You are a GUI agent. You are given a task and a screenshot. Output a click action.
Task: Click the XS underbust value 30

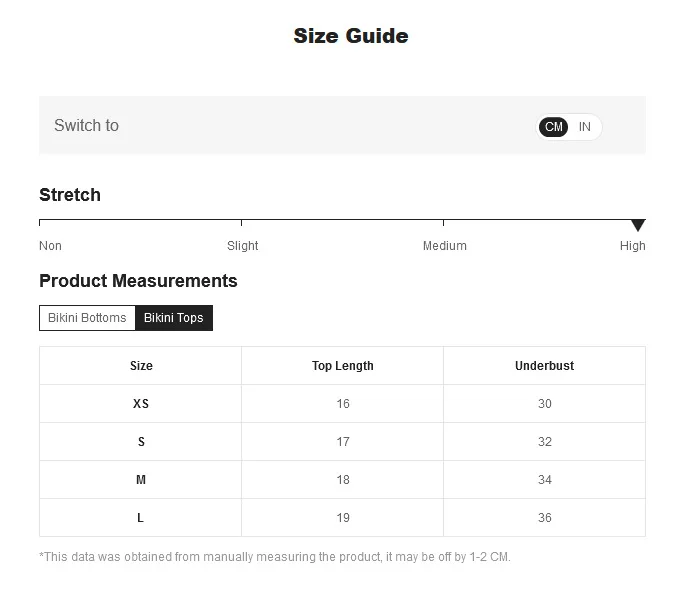pyautogui.click(x=544, y=404)
